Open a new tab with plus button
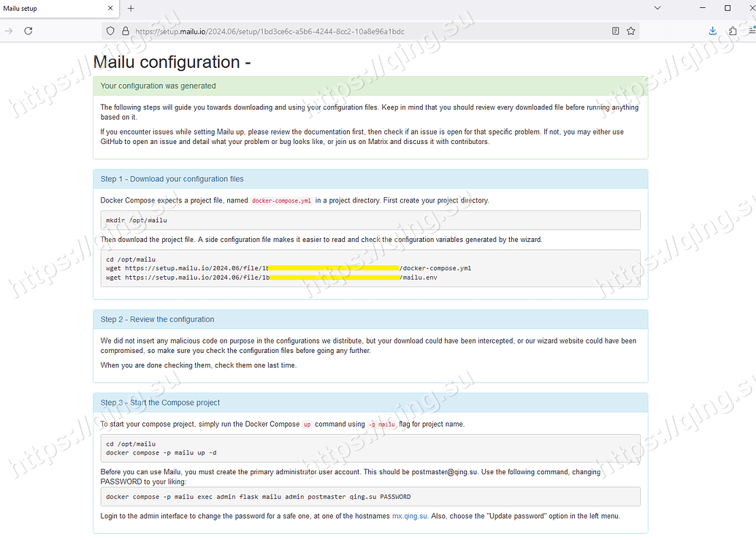Viewport: 756px width, 540px height. pos(131,8)
